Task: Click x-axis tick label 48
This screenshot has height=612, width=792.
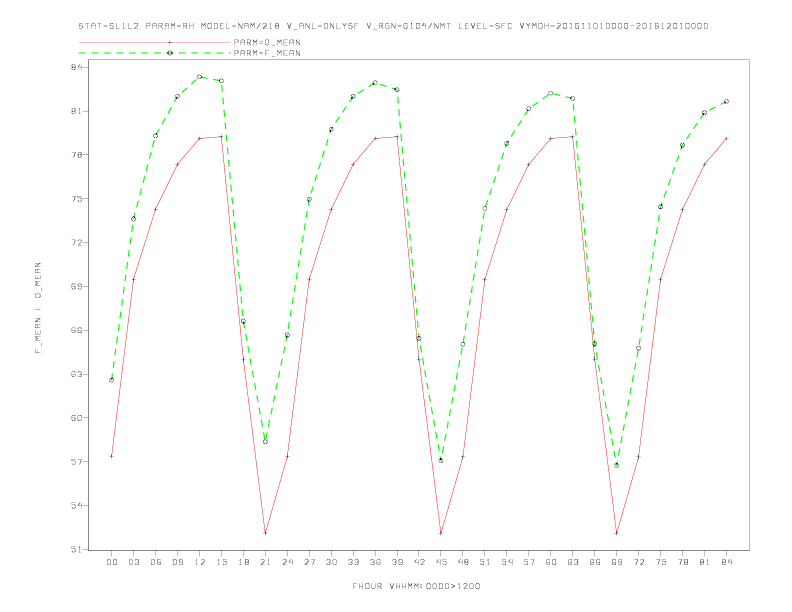Action: point(463,562)
